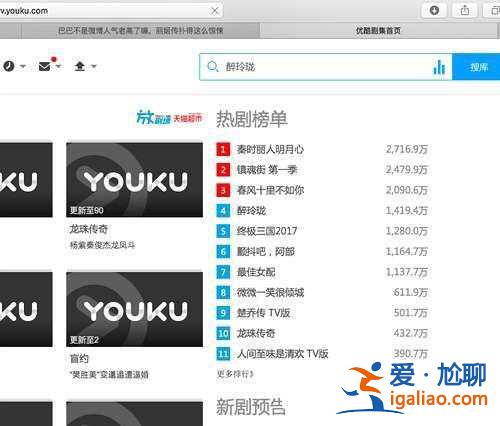The width and height of the screenshot is (500, 426).
Task: Open 人间至味是清欢 TV版 entry
Action: [282, 353]
